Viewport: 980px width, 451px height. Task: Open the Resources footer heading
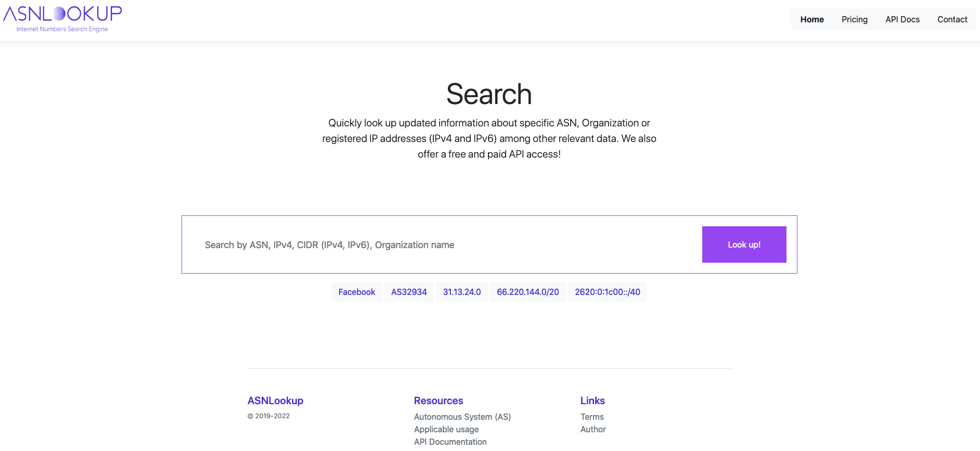click(438, 401)
